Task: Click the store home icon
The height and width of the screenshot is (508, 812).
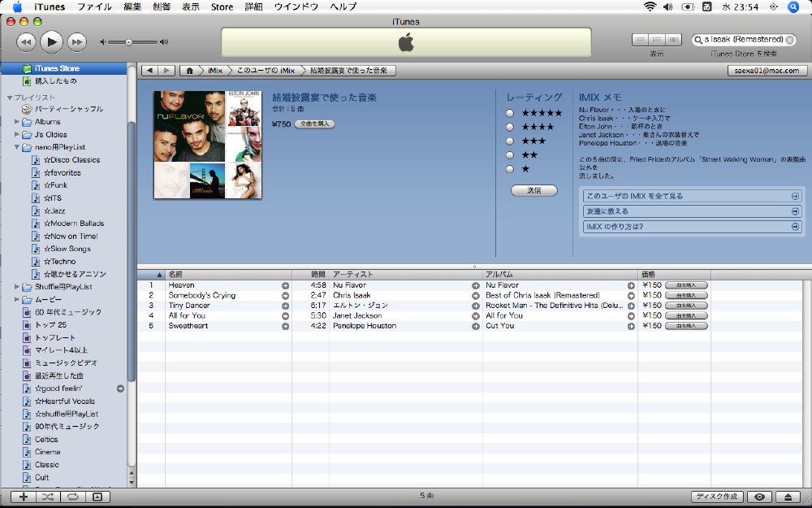Action: click(x=190, y=71)
